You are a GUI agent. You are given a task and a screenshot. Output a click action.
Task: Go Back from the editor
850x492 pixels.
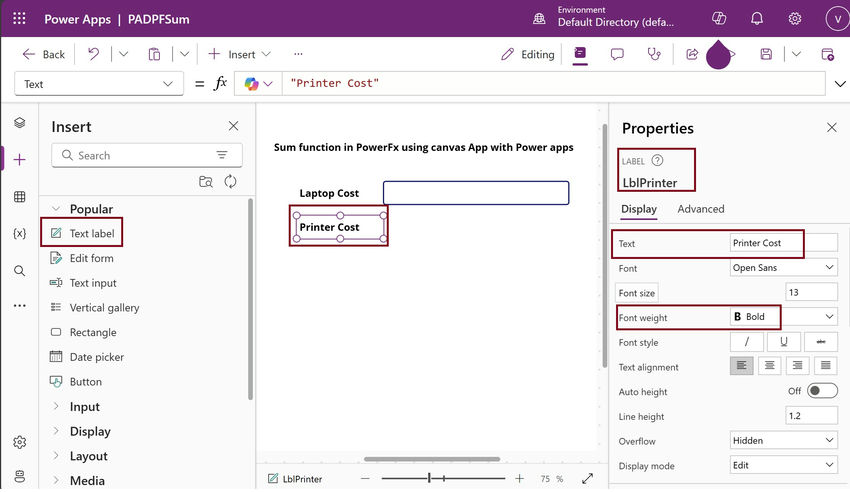tap(43, 54)
